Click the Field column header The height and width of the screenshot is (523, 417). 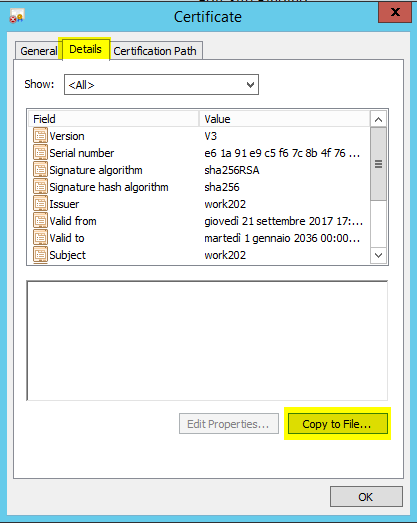tap(113, 119)
